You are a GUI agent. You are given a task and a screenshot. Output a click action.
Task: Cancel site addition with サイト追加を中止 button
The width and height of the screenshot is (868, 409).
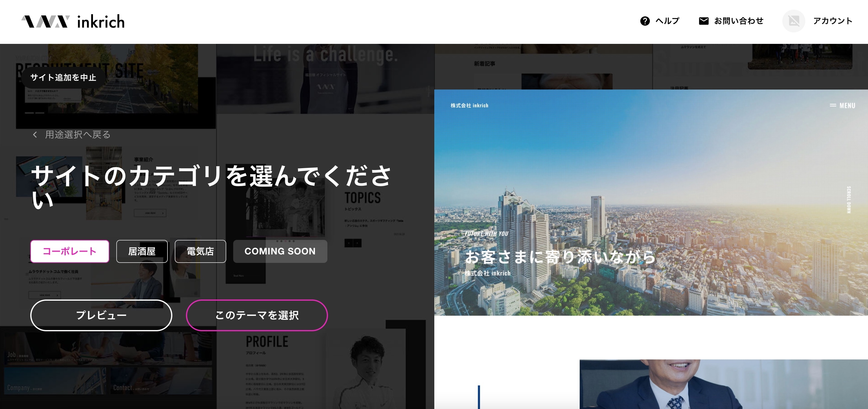63,77
